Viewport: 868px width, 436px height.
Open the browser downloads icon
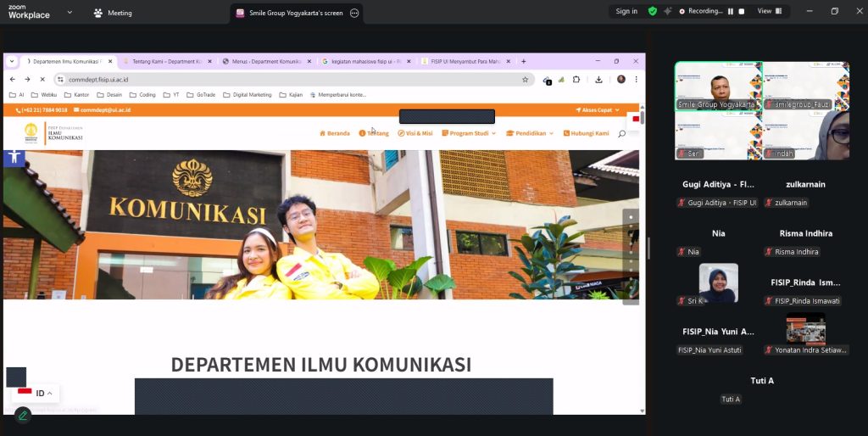598,80
